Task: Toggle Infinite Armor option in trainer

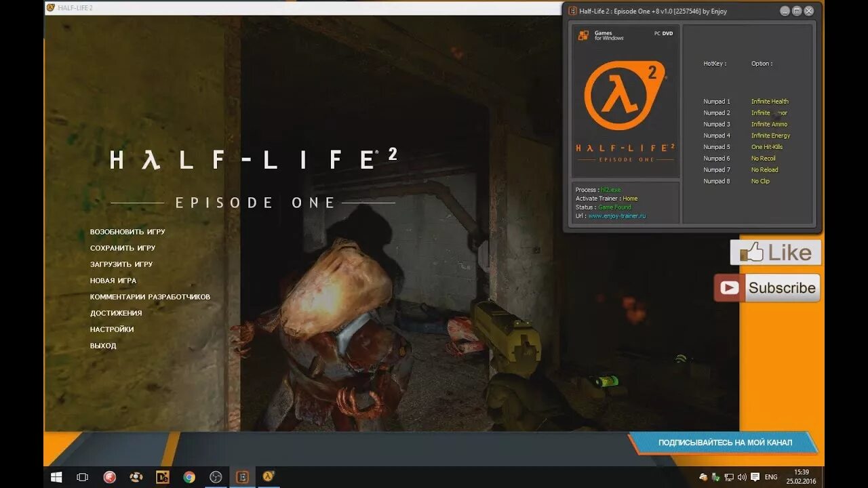Action: pos(769,113)
